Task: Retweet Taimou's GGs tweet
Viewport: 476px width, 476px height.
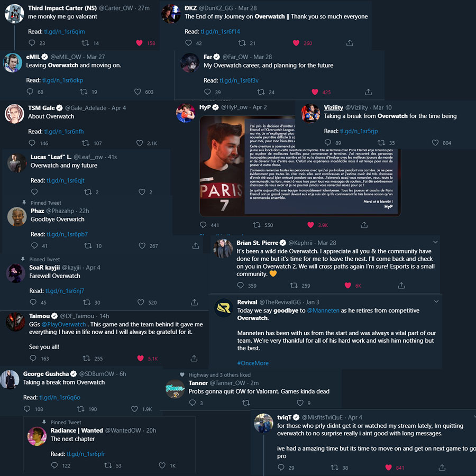Action: [x=87, y=359]
